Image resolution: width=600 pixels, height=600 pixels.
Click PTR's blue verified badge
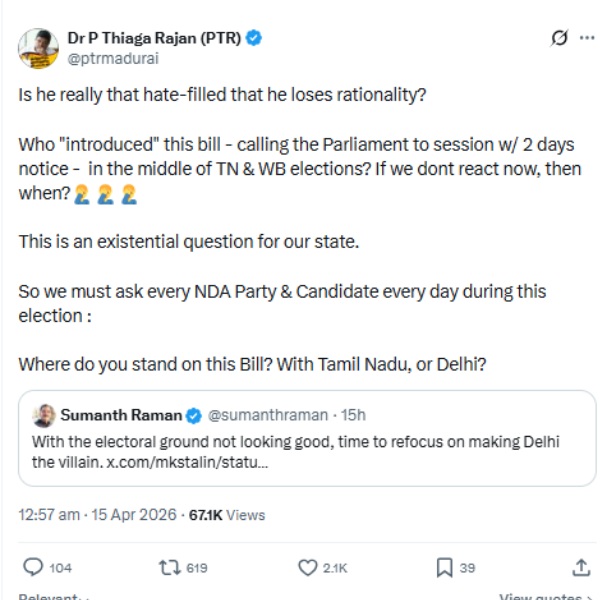coord(255,38)
